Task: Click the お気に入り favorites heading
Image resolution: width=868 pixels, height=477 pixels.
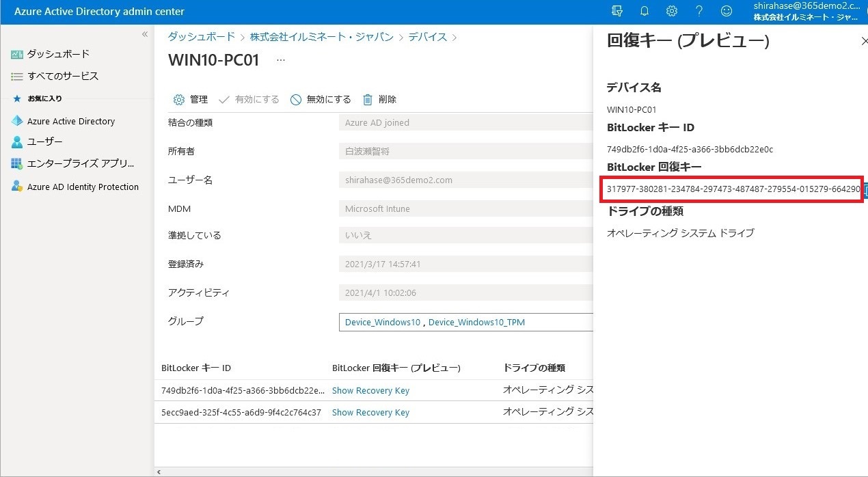Action: [x=45, y=98]
